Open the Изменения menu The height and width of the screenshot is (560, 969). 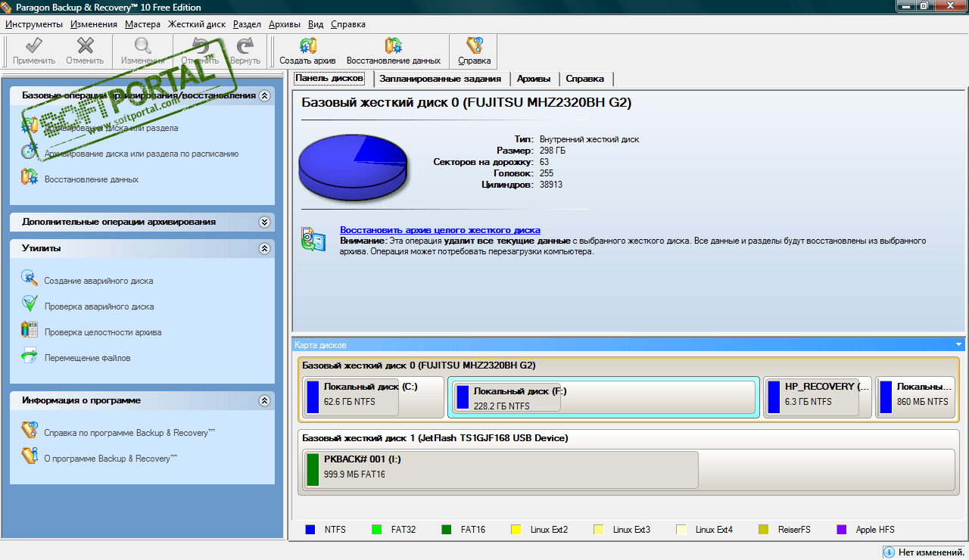pyautogui.click(x=94, y=24)
